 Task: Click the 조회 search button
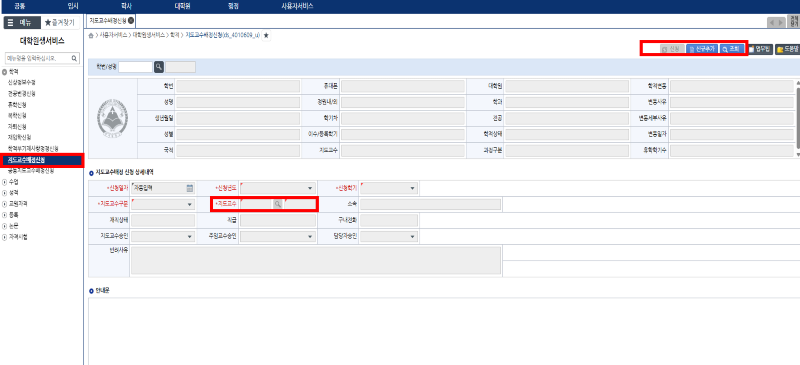click(x=732, y=49)
